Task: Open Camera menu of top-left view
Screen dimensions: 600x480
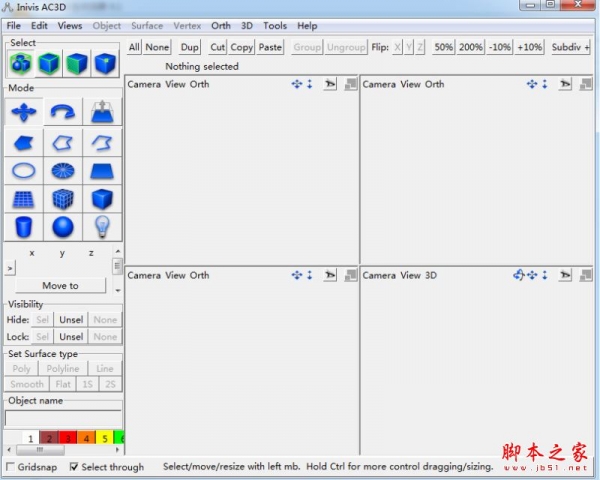Action: pyautogui.click(x=144, y=84)
